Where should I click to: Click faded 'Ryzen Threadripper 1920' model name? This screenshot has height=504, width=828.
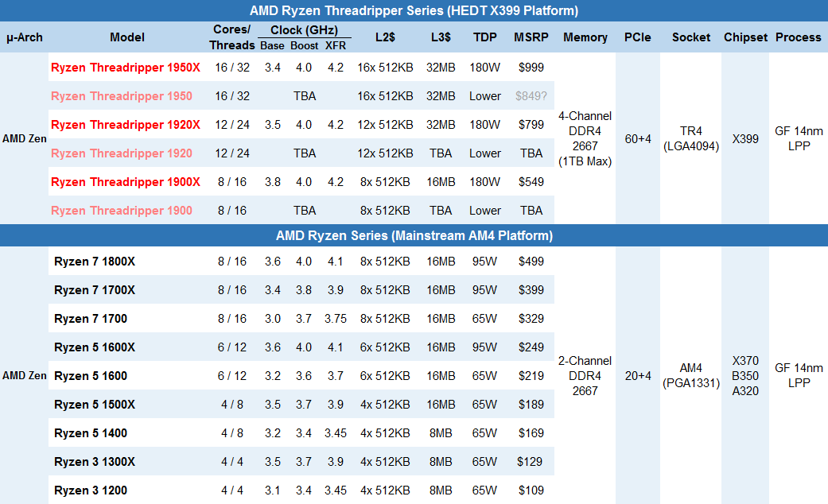click(x=122, y=153)
